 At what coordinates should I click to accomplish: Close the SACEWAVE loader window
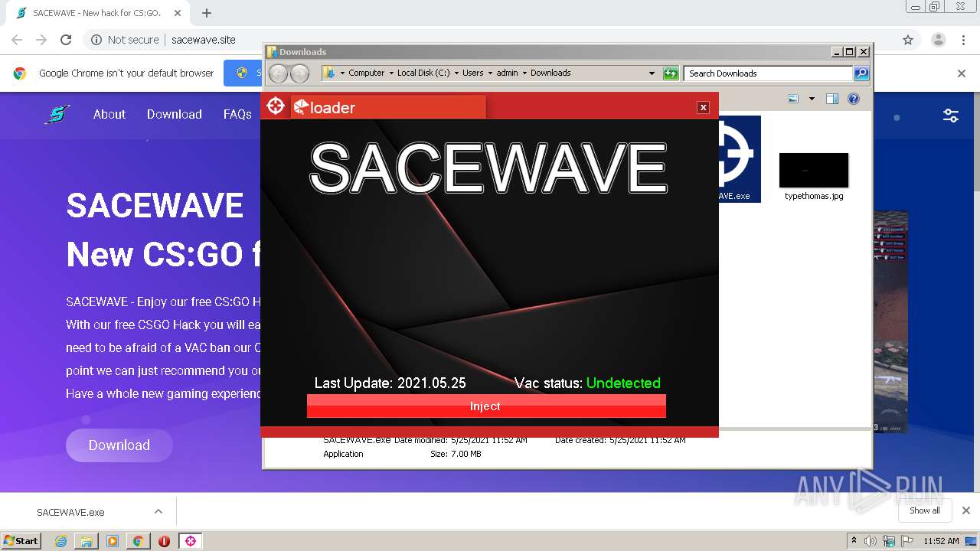pos(703,107)
